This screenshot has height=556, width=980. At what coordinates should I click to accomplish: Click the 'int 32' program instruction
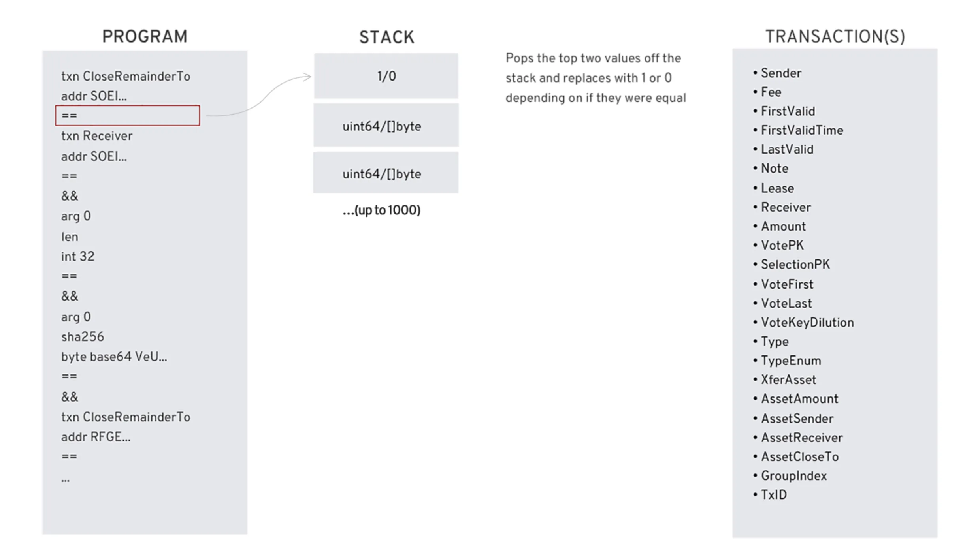tap(78, 257)
